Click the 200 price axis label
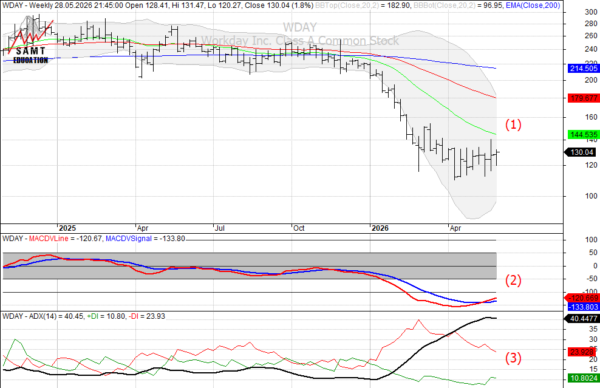Image resolution: width=600 pixels, height=388 pixels. tap(591, 80)
